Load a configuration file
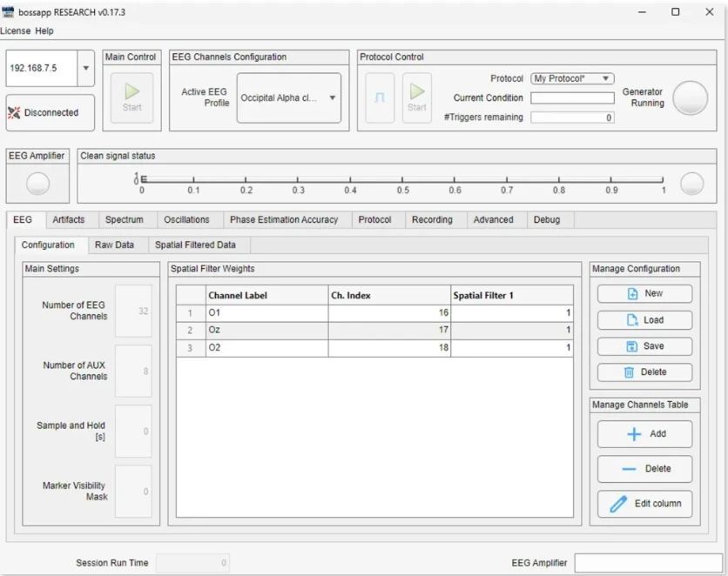This screenshot has height=576, width=728. click(632, 320)
